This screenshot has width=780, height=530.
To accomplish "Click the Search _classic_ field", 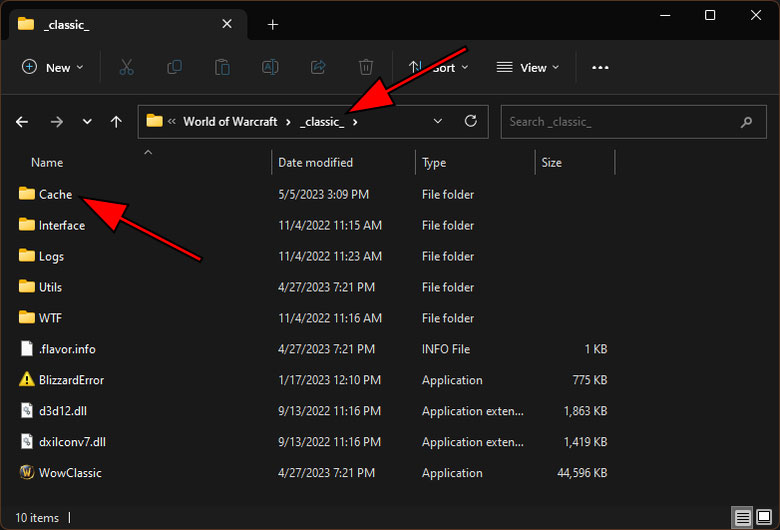I will coord(633,121).
